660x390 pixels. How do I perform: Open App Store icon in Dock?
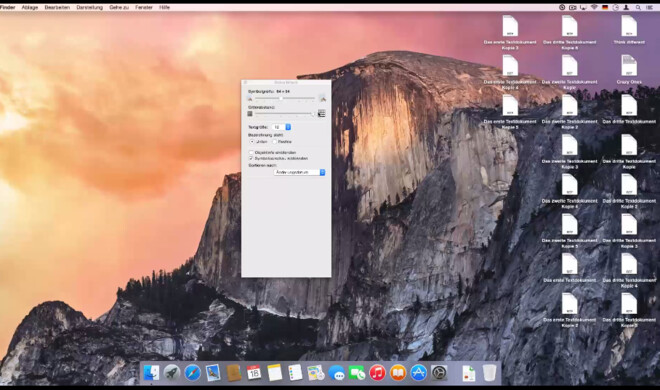(418, 373)
